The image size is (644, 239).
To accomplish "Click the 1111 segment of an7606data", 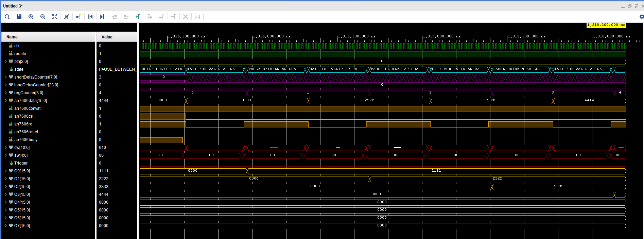I will tap(247, 100).
